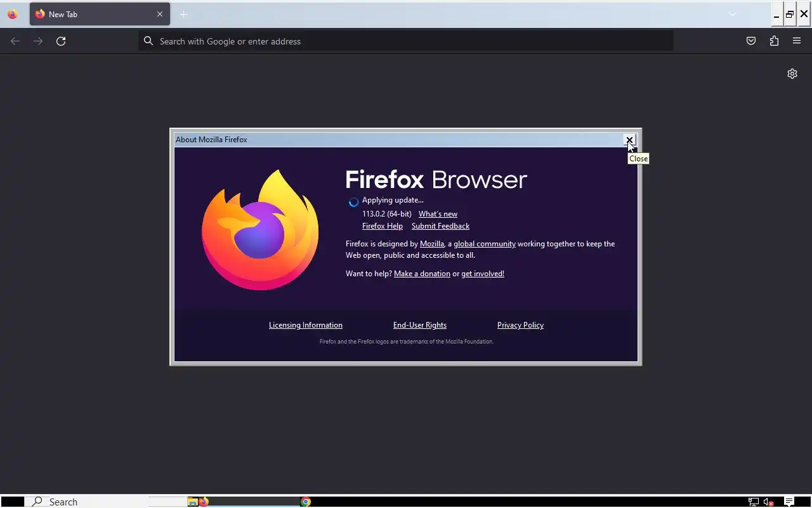Click the Firefox logo in About dialog
Image resolution: width=812 pixels, height=508 pixels.
[x=260, y=230]
